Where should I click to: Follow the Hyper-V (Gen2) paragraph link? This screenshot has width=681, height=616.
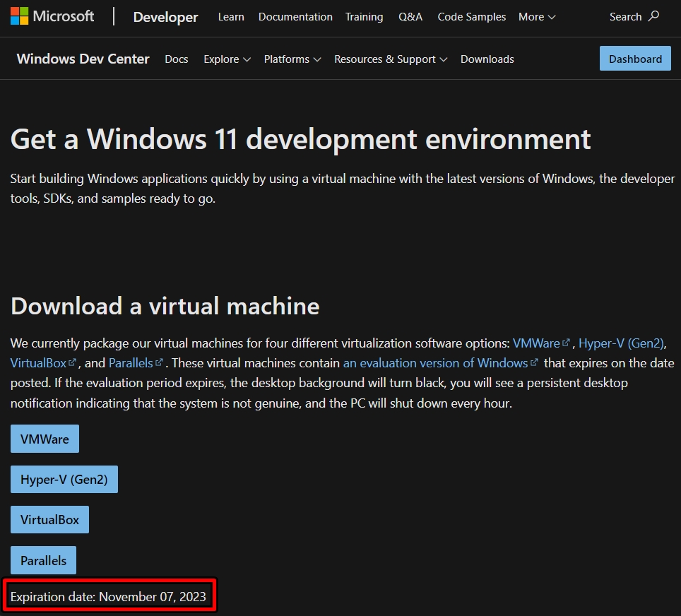(621, 343)
